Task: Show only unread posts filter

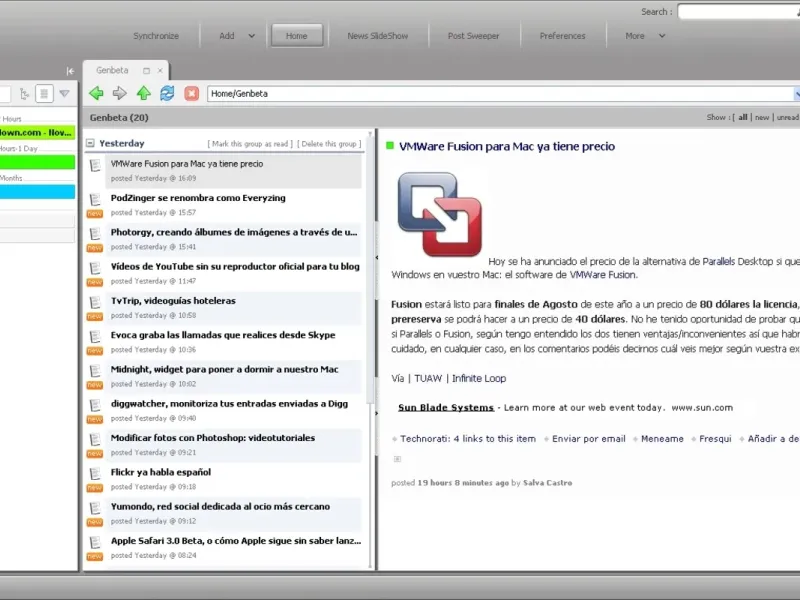Action: [x=788, y=117]
